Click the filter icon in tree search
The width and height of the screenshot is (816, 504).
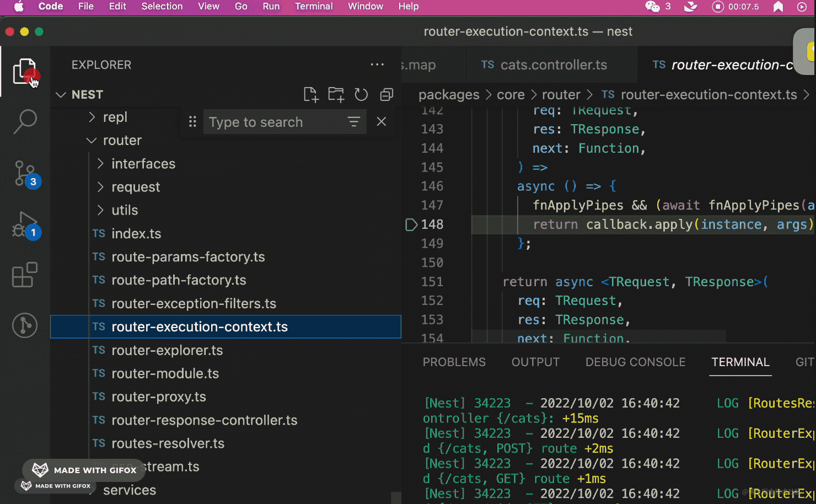[353, 122]
